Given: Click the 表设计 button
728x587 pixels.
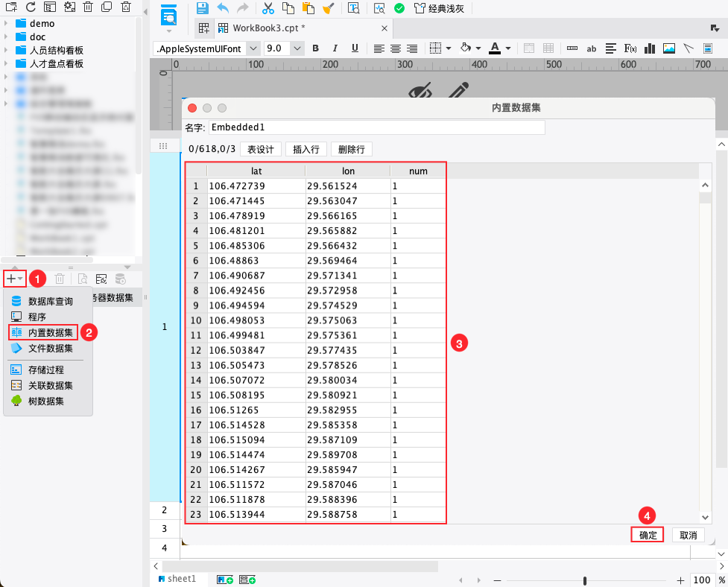Looking at the screenshot, I should tap(261, 149).
